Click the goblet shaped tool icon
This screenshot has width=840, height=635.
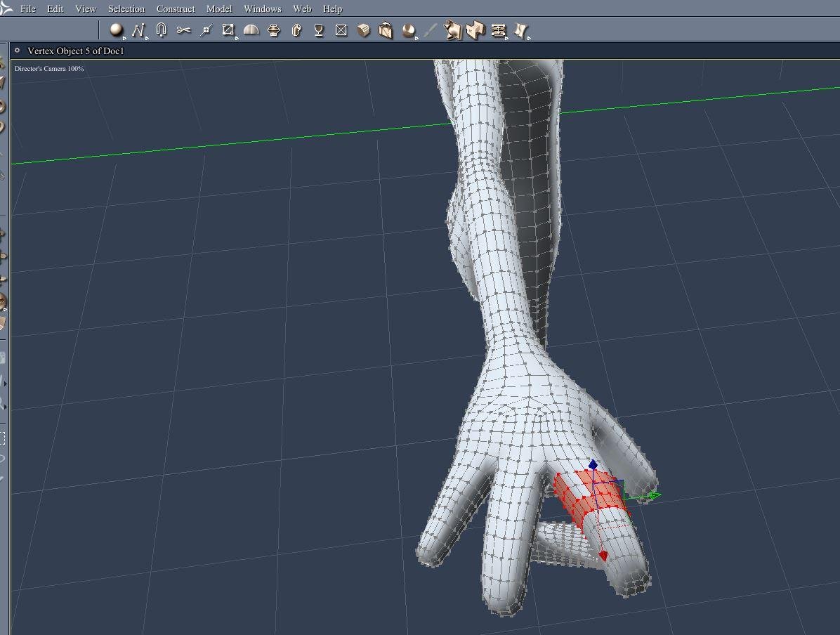319,30
